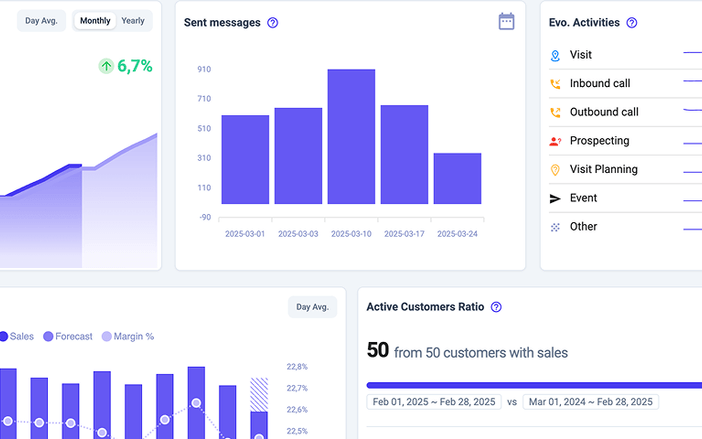Click the tallest bar for 2025-03-10
This screenshot has width=702, height=439.
(351, 137)
